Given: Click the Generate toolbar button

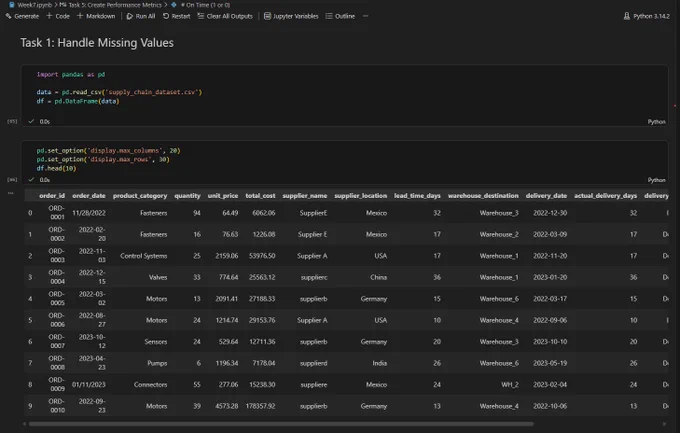Looking at the screenshot, I should tap(22, 16).
